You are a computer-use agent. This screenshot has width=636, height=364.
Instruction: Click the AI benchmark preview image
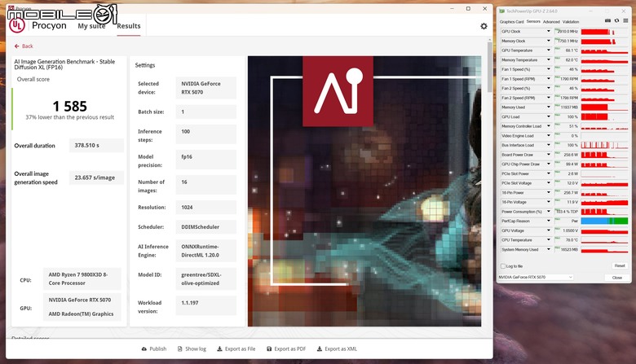[364, 191]
